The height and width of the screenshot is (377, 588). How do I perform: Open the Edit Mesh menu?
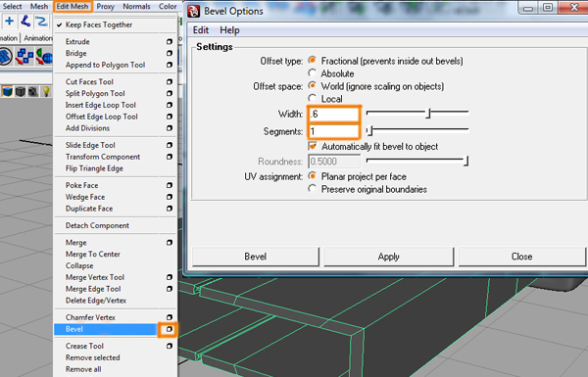point(73,7)
